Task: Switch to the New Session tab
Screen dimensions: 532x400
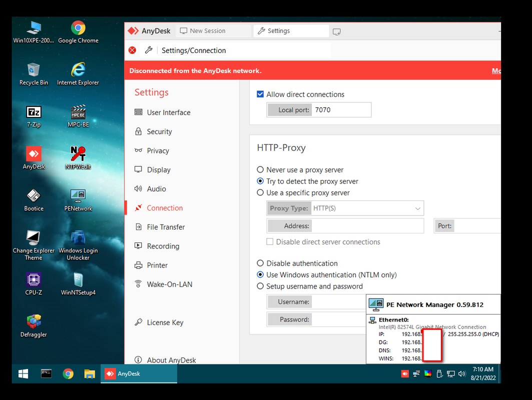Action: [214, 31]
